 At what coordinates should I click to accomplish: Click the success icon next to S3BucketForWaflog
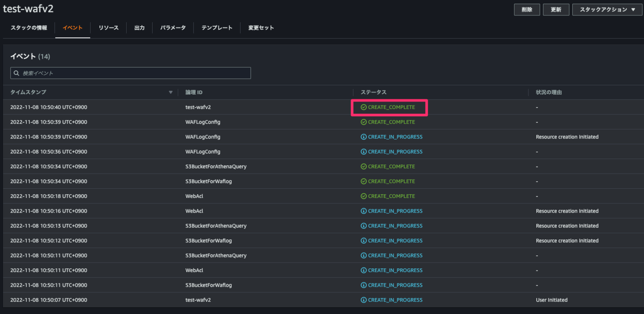tap(363, 181)
